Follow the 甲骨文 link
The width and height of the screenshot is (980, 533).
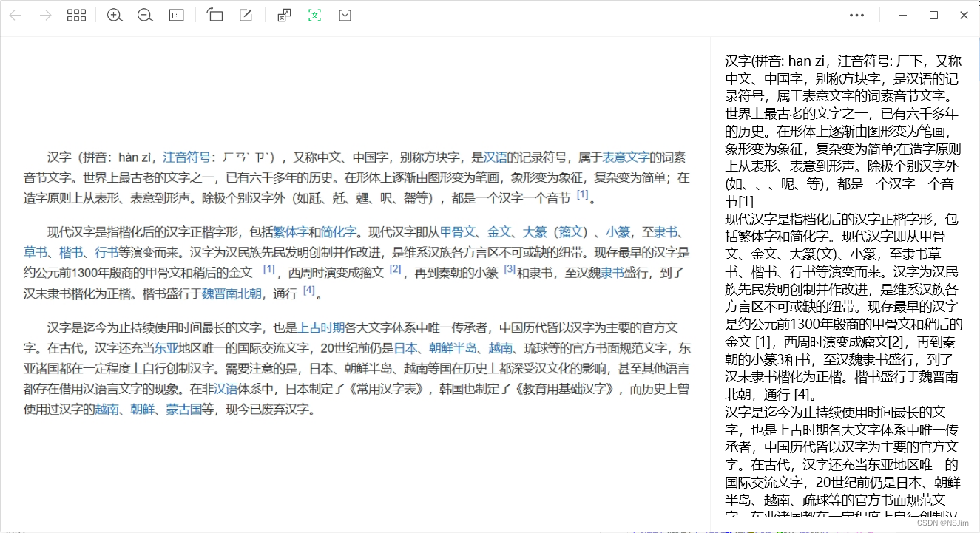click(458, 231)
